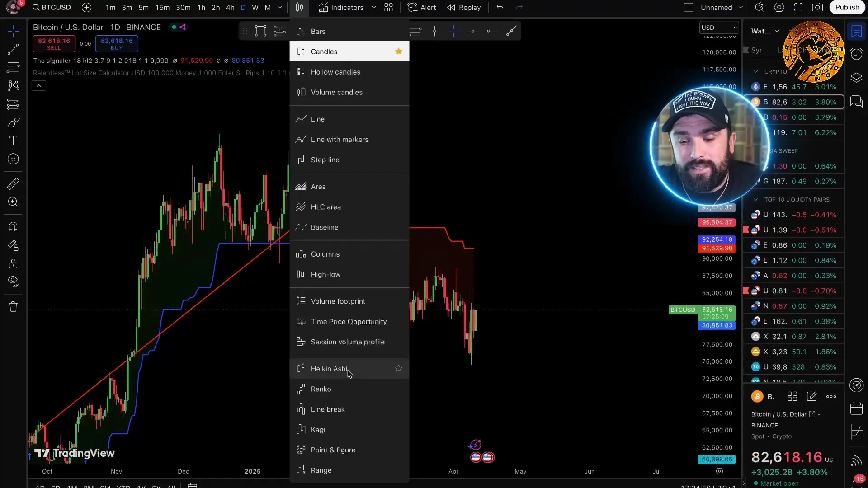Add Heikin Ashi to favorites star

tap(399, 368)
